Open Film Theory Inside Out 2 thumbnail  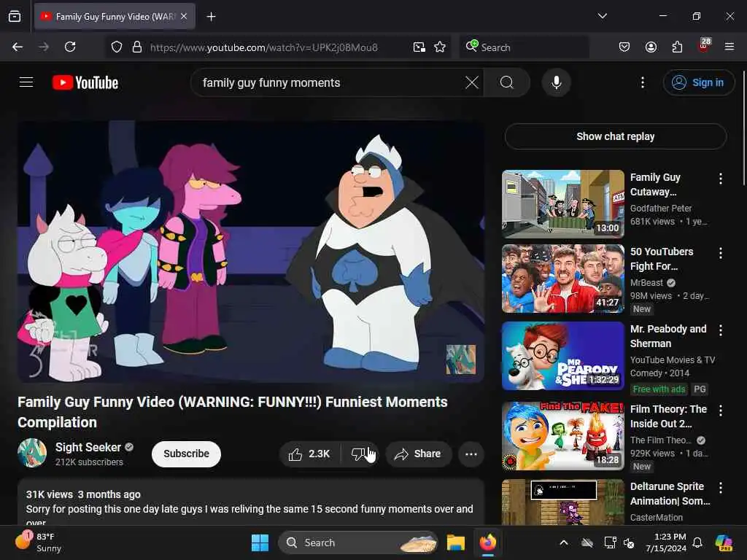(x=563, y=436)
